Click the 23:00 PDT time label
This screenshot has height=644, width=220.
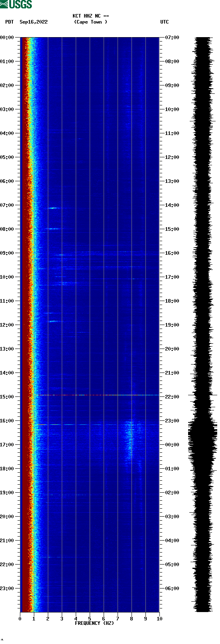(7, 589)
